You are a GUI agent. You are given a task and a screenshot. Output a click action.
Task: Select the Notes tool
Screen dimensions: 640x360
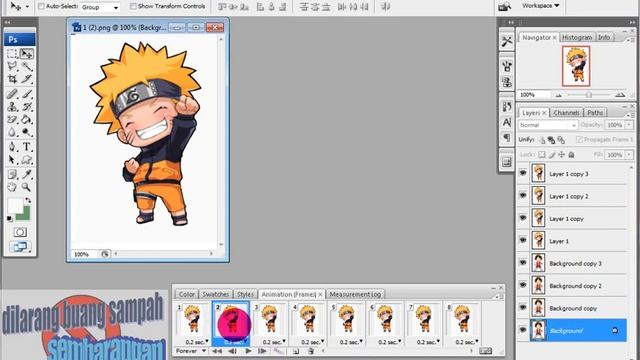[x=12, y=174]
